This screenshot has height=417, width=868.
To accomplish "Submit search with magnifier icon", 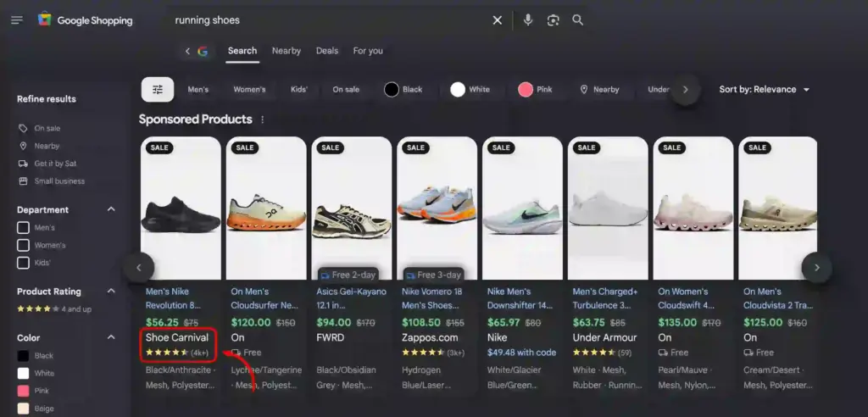I will pos(577,20).
